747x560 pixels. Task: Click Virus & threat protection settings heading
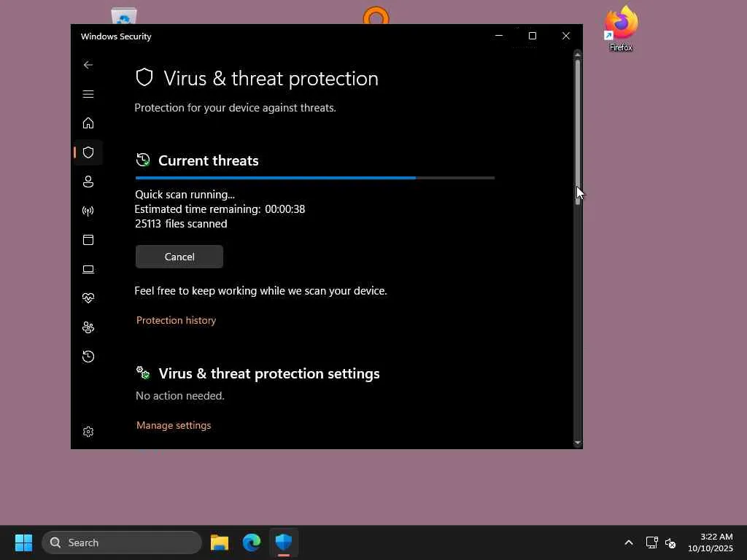click(269, 373)
